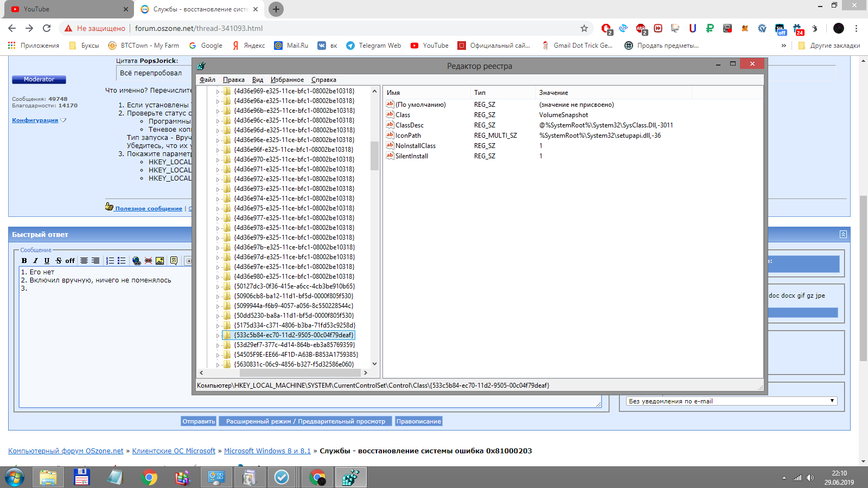Open the Windows Start menu
Screen dimensions: 868x488
coord(15,478)
